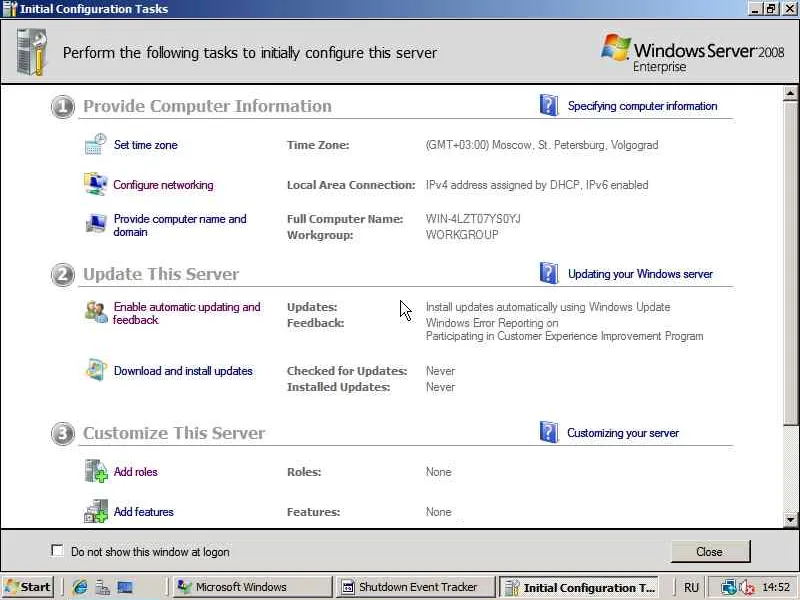Screen dimensions: 800x600
Task: Click the Customize This Server heading
Action: coord(174,433)
